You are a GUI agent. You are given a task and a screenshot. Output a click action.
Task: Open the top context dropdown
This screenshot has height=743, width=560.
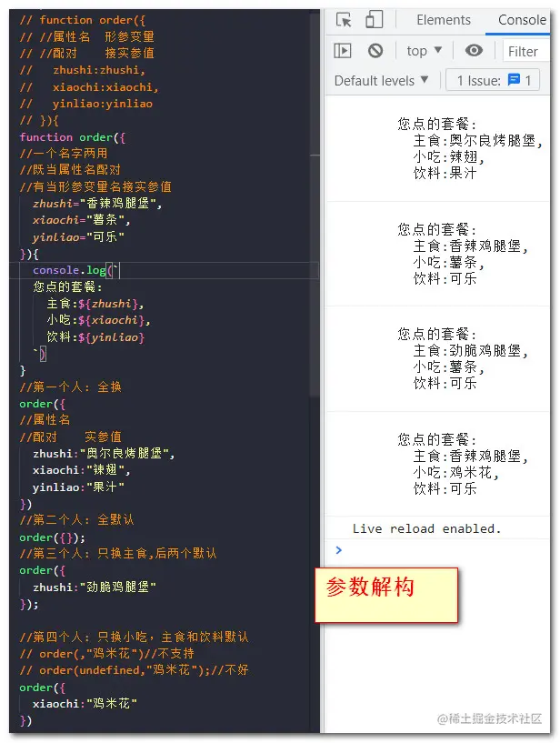tap(424, 51)
